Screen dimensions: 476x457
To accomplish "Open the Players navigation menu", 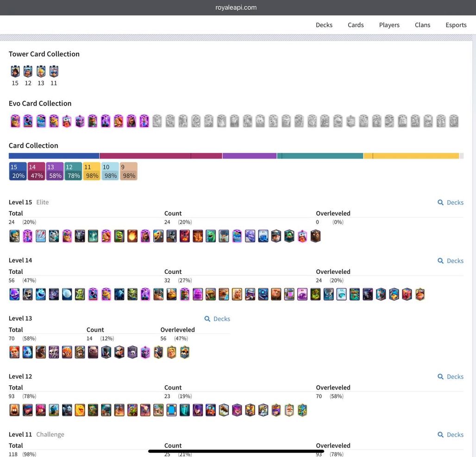I will [389, 25].
